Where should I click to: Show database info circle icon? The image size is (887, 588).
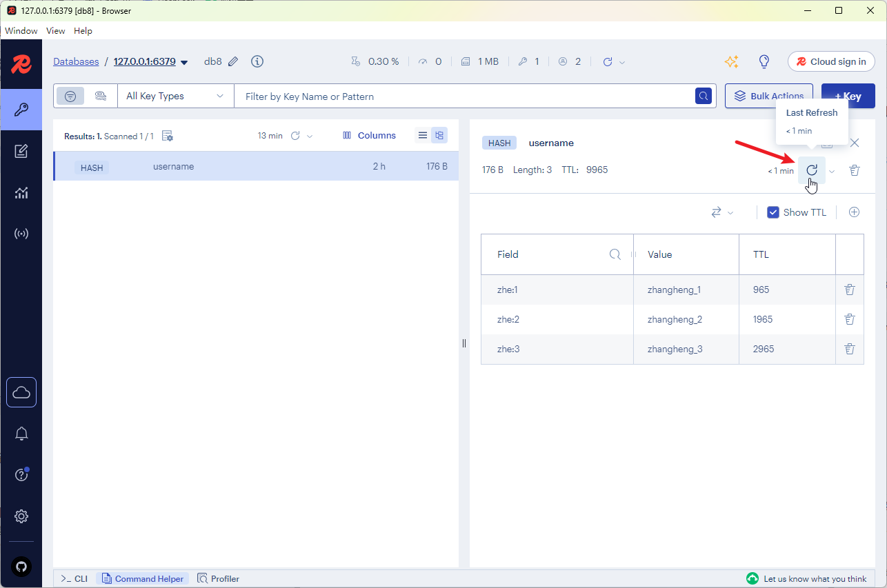tap(257, 61)
